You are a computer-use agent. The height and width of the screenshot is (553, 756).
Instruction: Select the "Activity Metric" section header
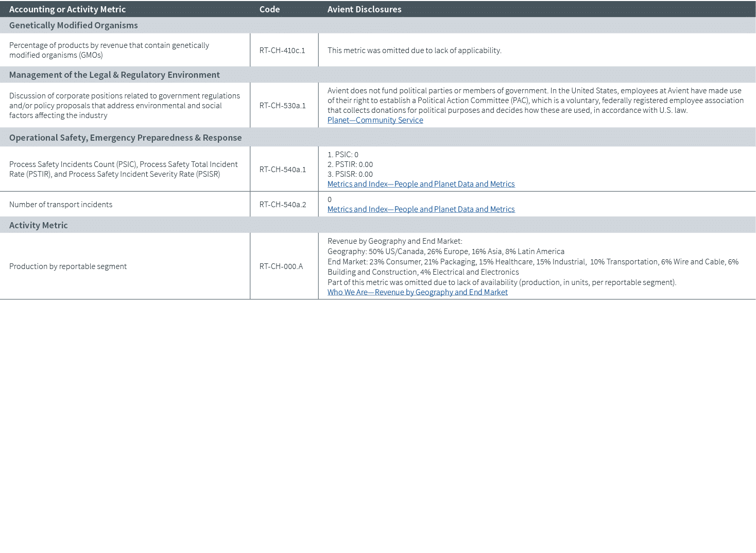click(38, 225)
